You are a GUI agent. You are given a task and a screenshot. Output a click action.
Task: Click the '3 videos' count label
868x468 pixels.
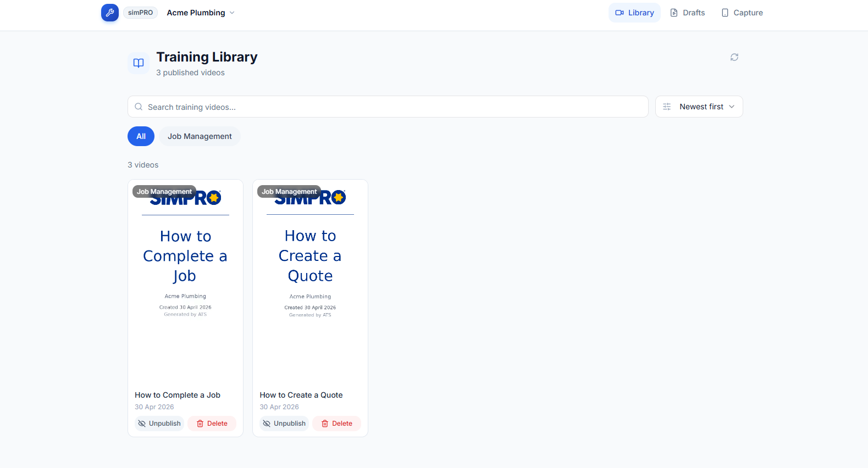pyautogui.click(x=143, y=165)
